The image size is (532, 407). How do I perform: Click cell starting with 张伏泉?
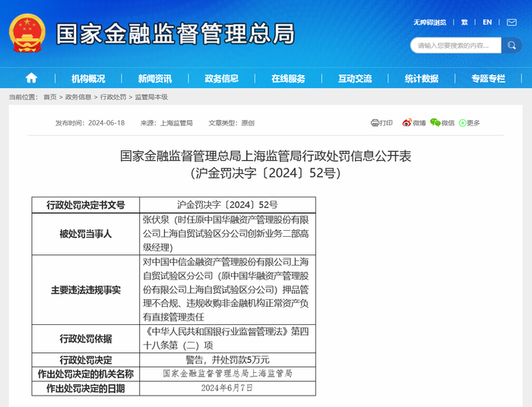click(227, 234)
